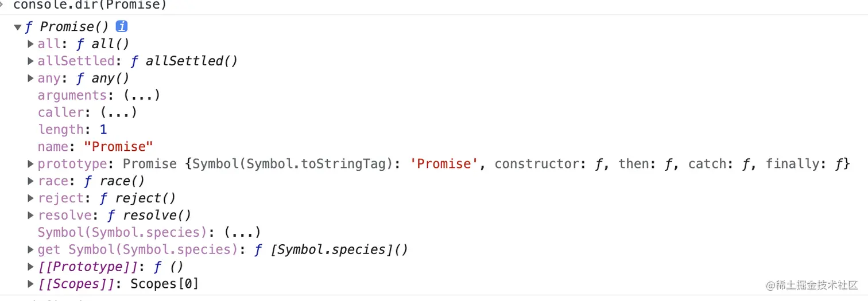Expand the resolve: f resolve() property
Image resolution: width=868 pixels, height=301 pixels.
tap(30, 216)
